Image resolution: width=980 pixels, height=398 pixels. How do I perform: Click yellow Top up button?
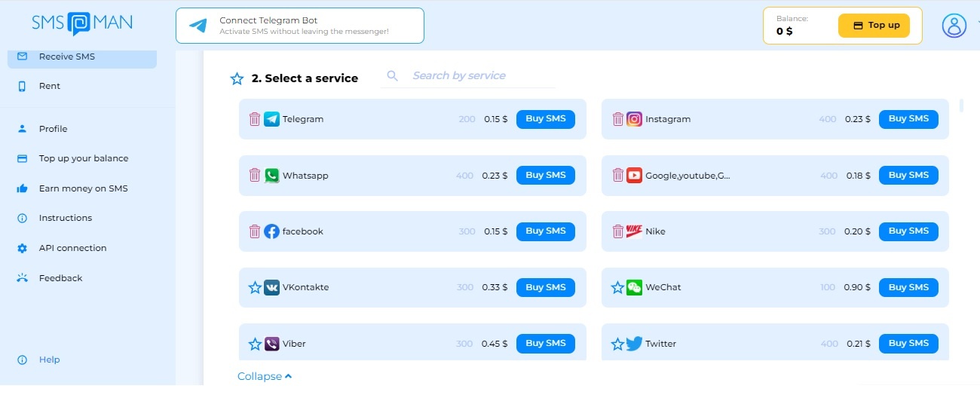[874, 26]
